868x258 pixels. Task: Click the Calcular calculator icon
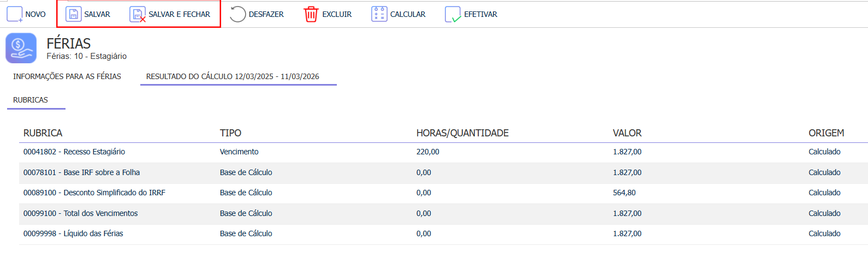coord(379,14)
